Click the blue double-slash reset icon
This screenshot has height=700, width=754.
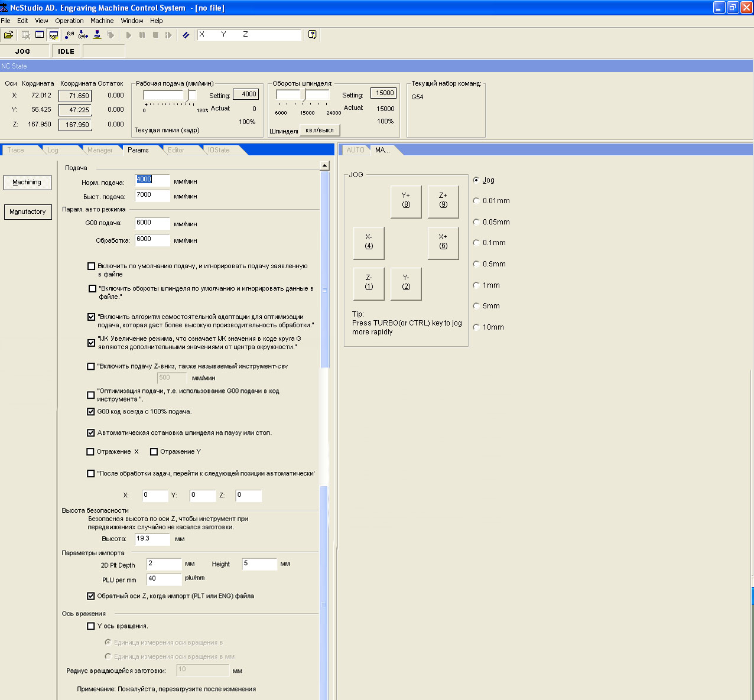click(x=186, y=35)
